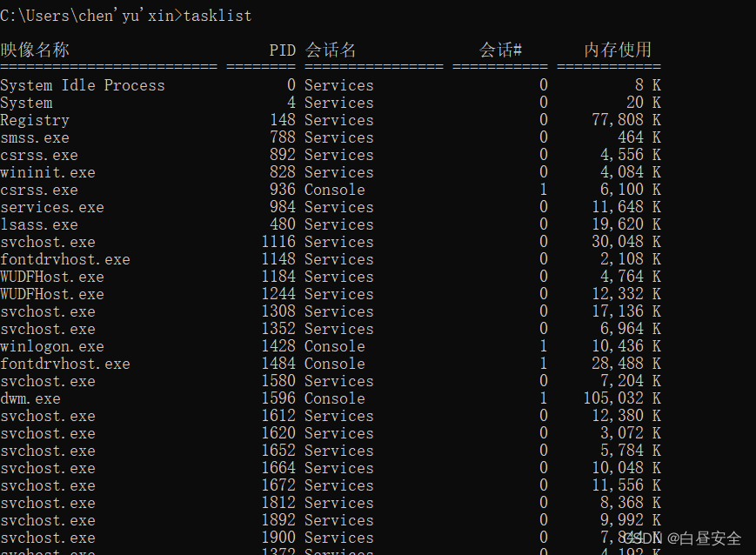Click memory value 4,084 K
Viewport: 756px width, 555px height.
coord(631,172)
